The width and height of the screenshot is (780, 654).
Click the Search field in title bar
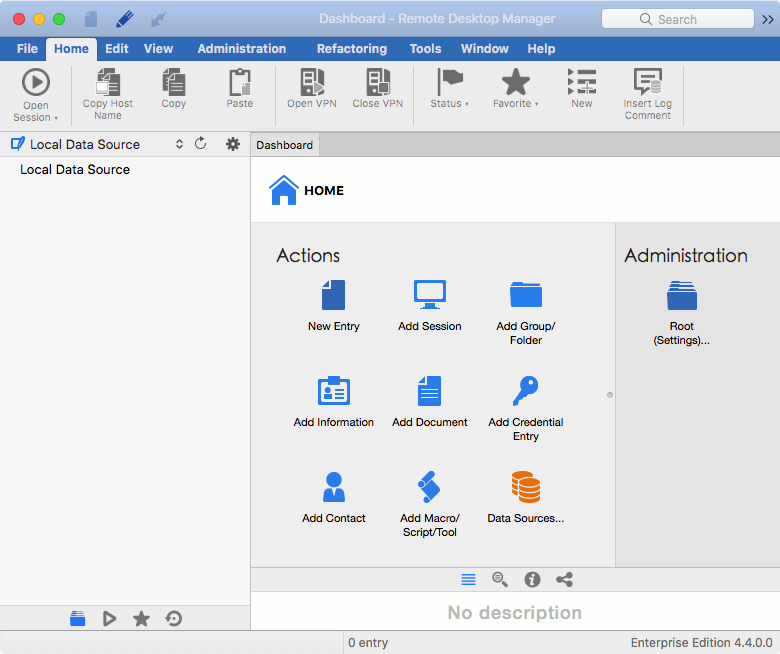[678, 19]
